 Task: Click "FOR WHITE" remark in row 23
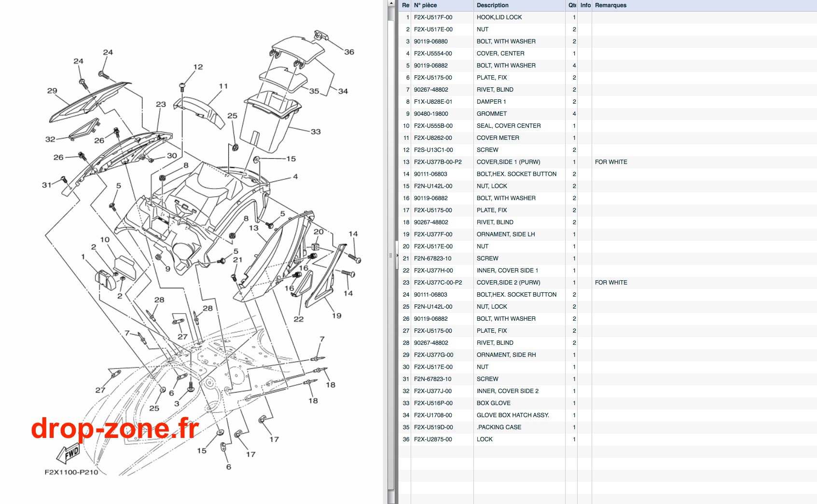[x=611, y=283]
